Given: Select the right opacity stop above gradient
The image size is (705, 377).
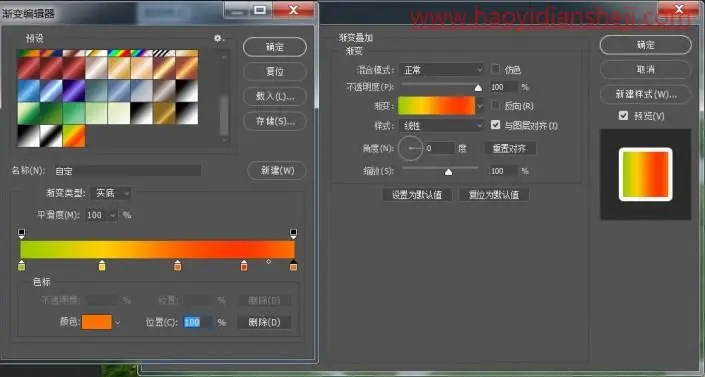Looking at the screenshot, I should (293, 233).
